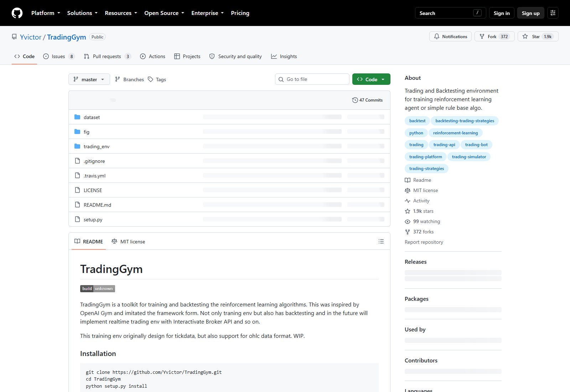Click the python topic tag
The height and width of the screenshot is (392, 570).
[416, 133]
